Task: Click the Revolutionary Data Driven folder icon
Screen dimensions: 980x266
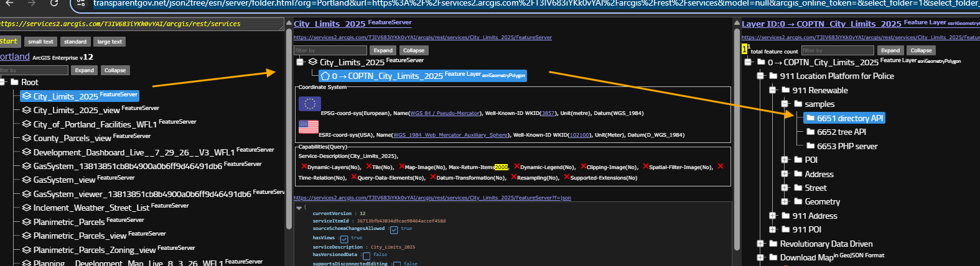Action: click(x=773, y=244)
